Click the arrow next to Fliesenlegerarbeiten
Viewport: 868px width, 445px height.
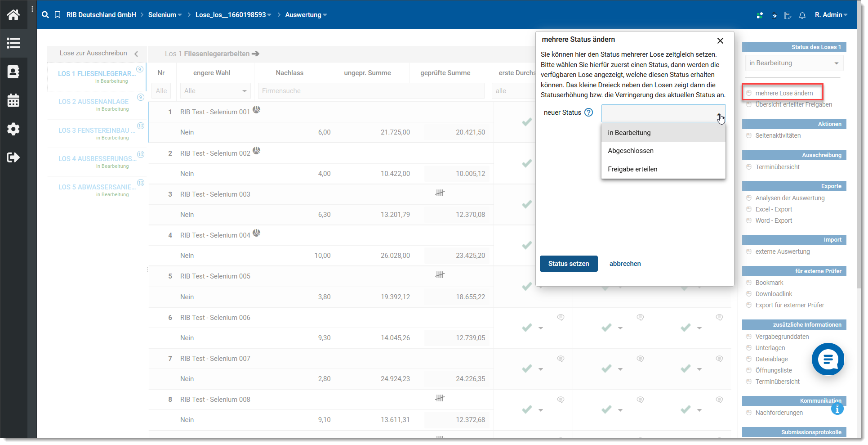(x=255, y=54)
